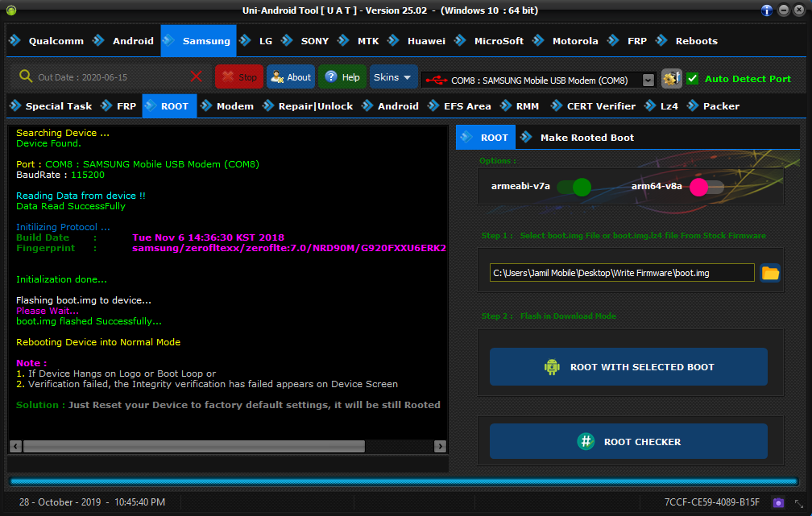Select the MicroSoft tab

490,41
